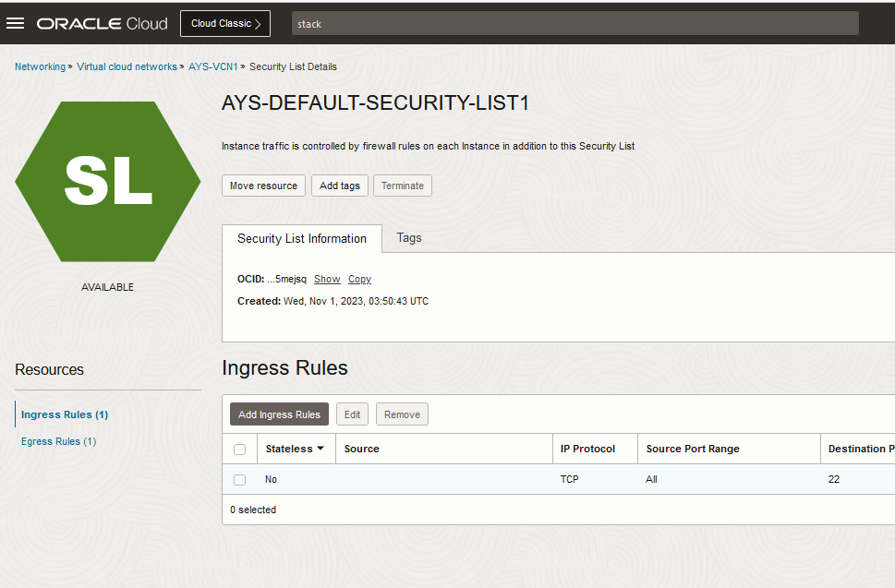Viewport: 895px width, 588px height.
Task: Select Egress Rules (1) in Resources
Action: pyautogui.click(x=59, y=441)
